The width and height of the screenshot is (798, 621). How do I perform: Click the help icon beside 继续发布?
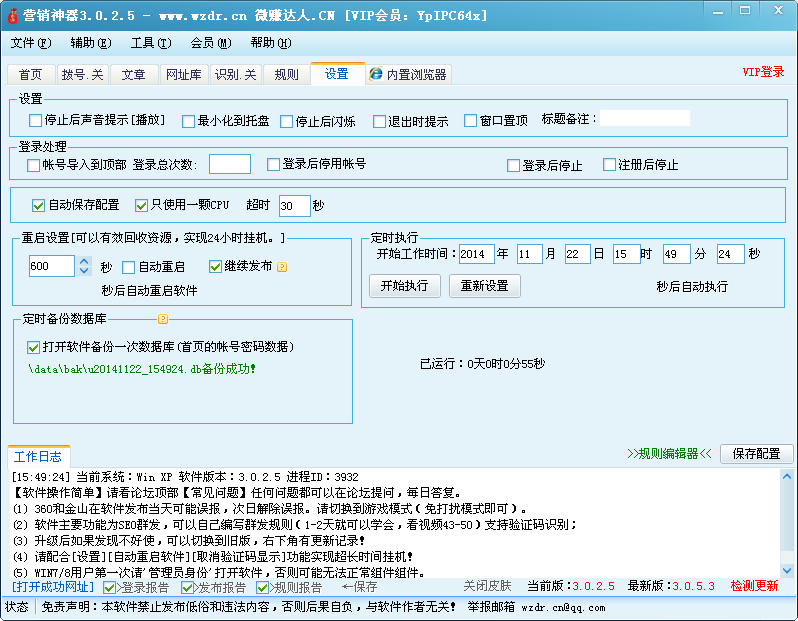(282, 267)
